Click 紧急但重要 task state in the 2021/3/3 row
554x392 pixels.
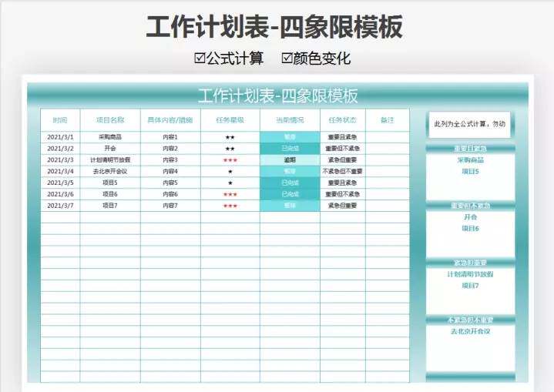342,160
